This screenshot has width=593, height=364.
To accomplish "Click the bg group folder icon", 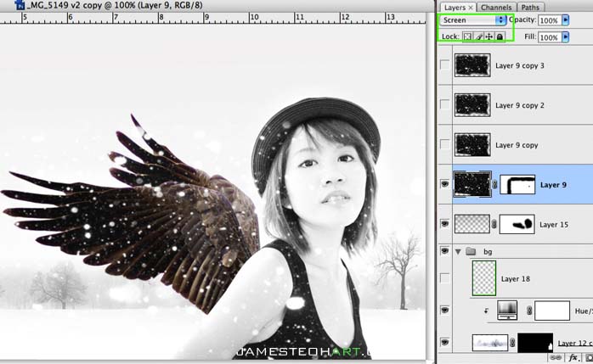I will pyautogui.click(x=471, y=251).
